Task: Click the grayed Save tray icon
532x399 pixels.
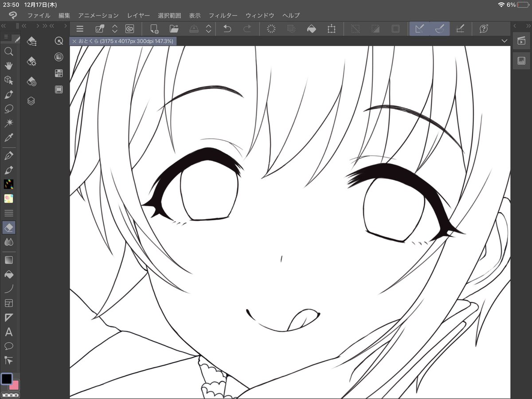Action: click(x=194, y=29)
